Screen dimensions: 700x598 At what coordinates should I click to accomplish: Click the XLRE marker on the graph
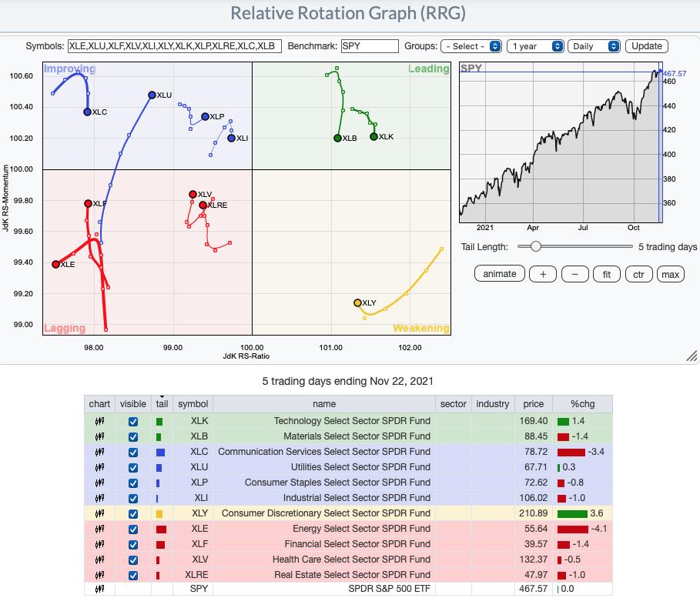coord(203,205)
